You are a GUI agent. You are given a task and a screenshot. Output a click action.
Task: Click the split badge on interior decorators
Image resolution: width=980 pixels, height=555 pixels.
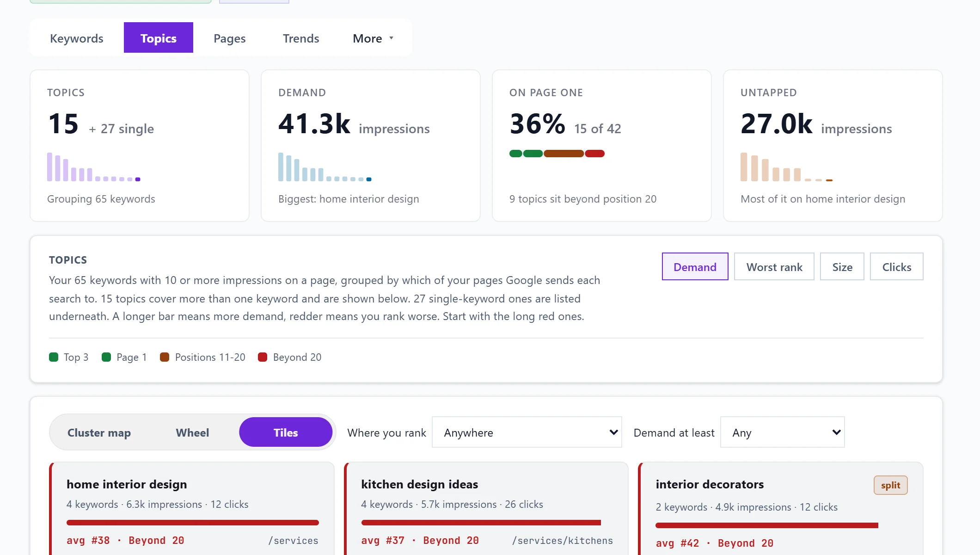(x=890, y=485)
